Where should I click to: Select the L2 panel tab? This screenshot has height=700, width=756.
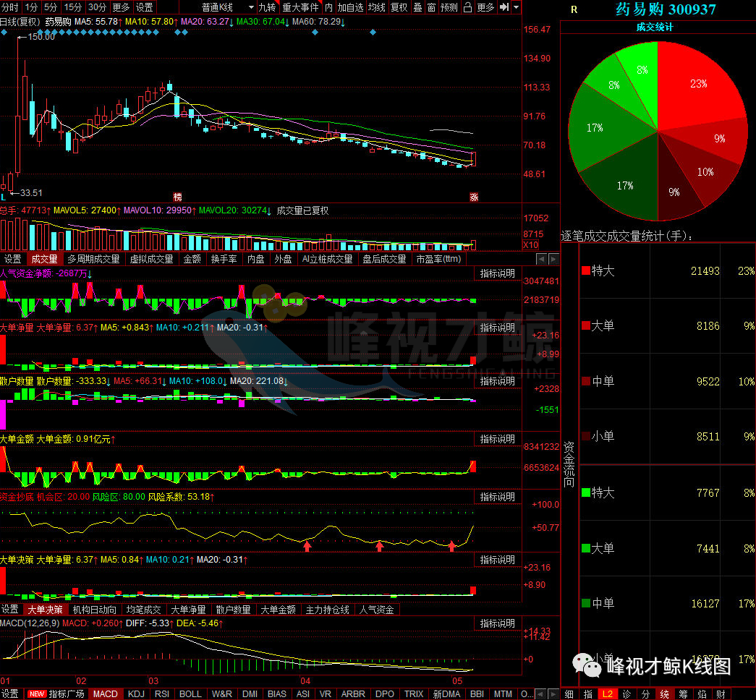pyautogui.click(x=608, y=694)
